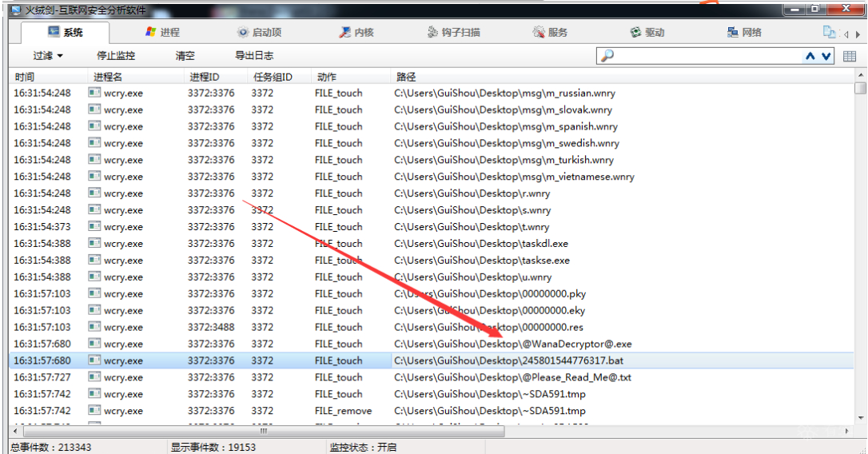Select the 00000000.res path entry
The width and height of the screenshot is (868, 454).
488,327
